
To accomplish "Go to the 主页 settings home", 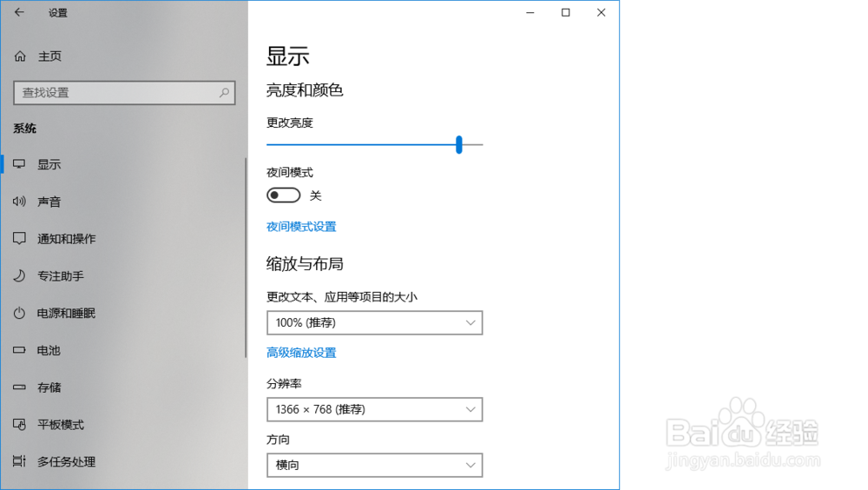I will click(x=49, y=56).
